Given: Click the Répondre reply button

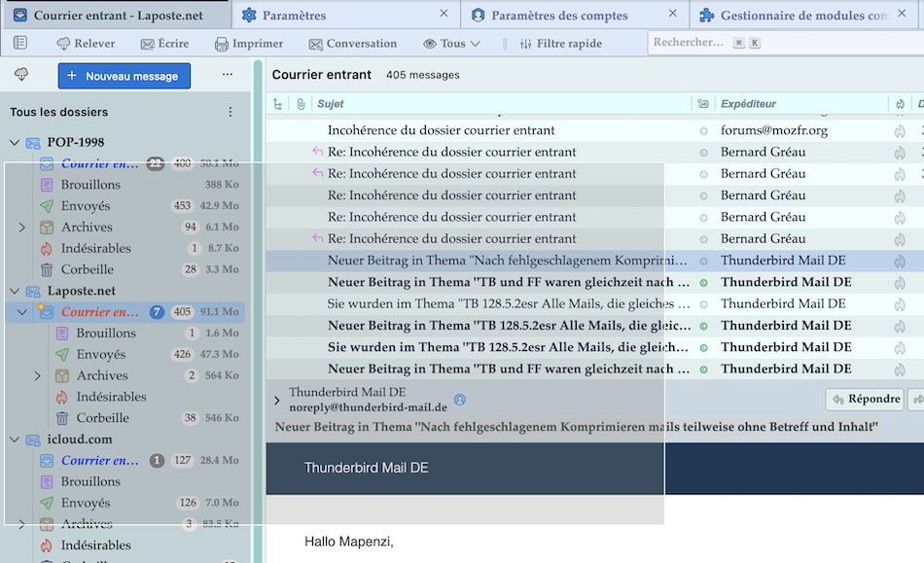Looking at the screenshot, I should [x=865, y=400].
